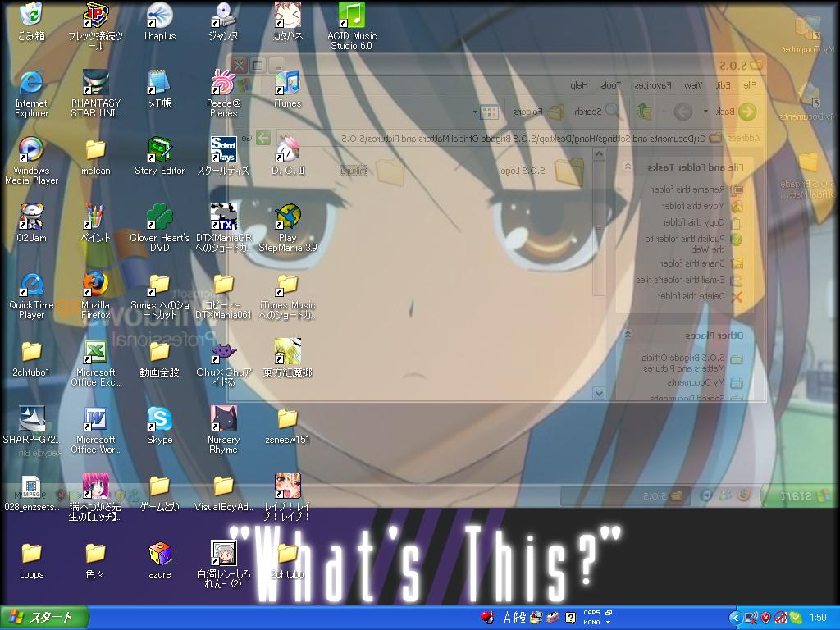
Task: Select Play StepMania 3.9 shortcut
Action: click(288, 228)
